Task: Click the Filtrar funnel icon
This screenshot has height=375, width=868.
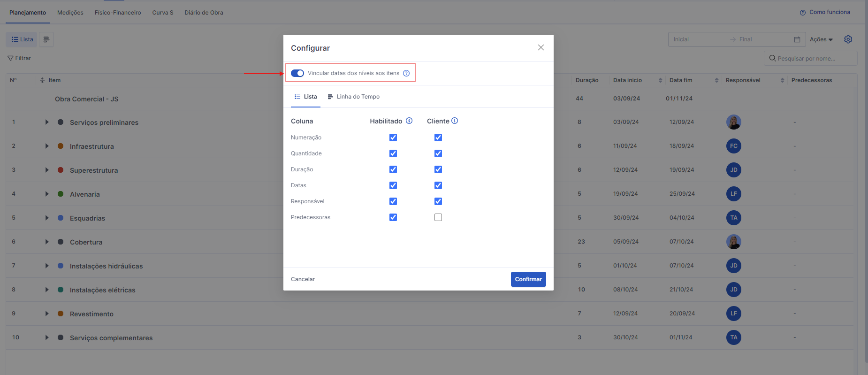Action: click(x=10, y=58)
